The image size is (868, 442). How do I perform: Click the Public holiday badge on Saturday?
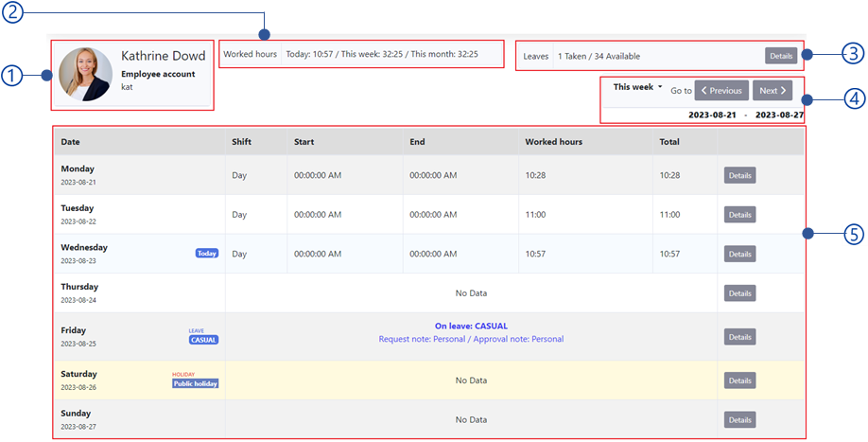click(x=195, y=383)
